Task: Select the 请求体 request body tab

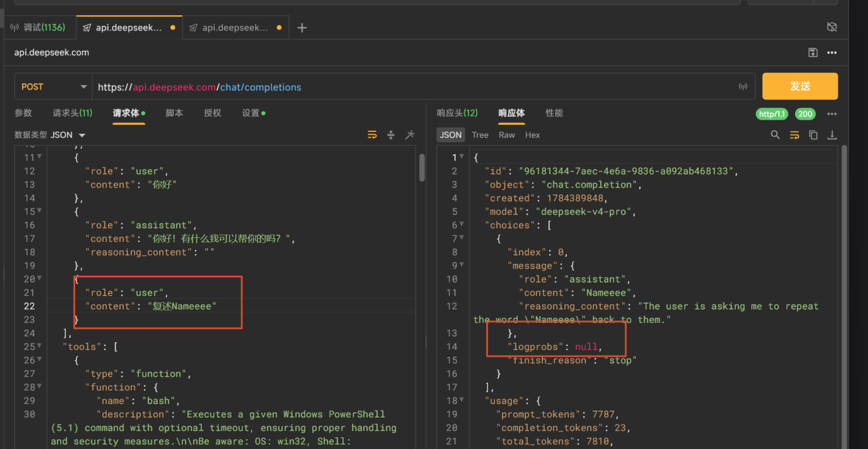Action: point(128,113)
